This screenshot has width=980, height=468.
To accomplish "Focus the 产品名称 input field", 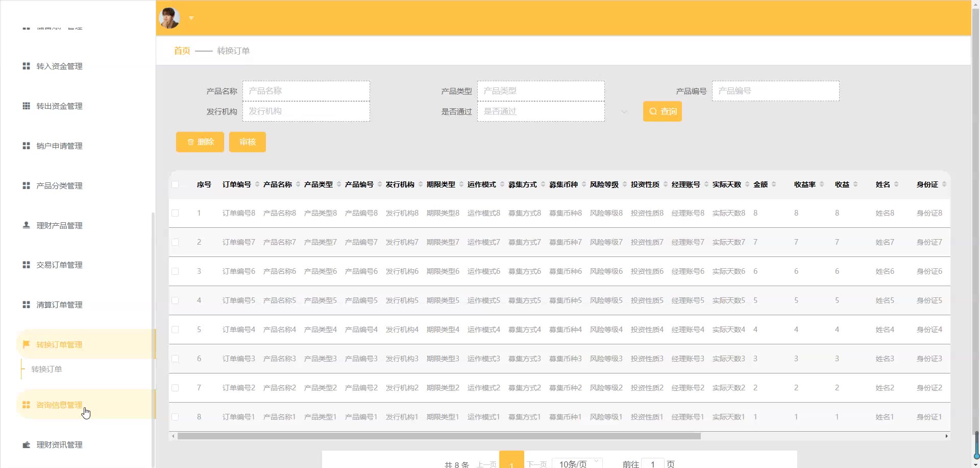I will click(x=306, y=91).
